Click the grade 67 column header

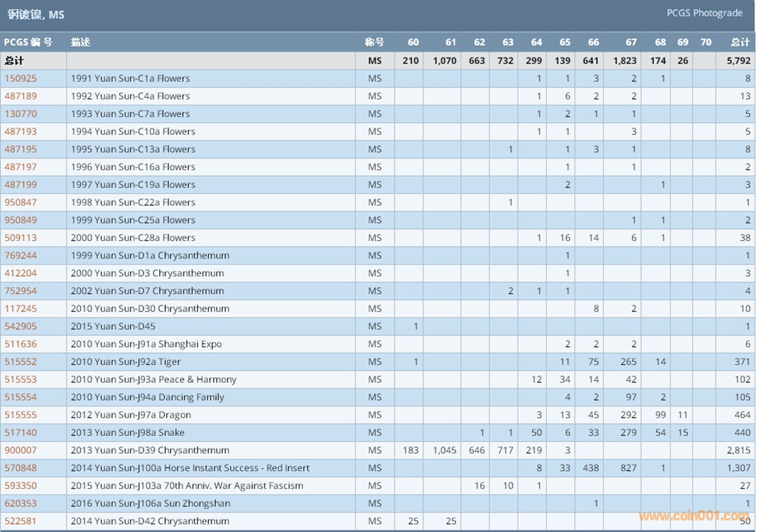(x=631, y=42)
